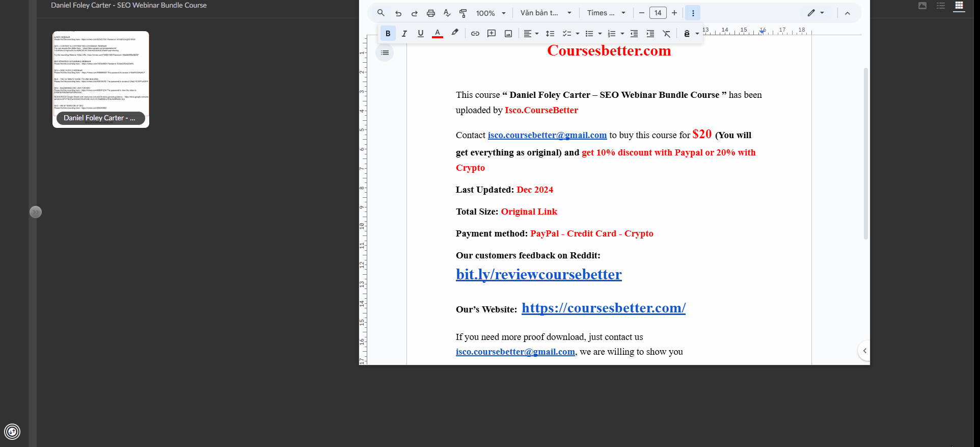Viewport: 980px width, 447px height.
Task: Switch to grid view tab
Action: coord(959,6)
